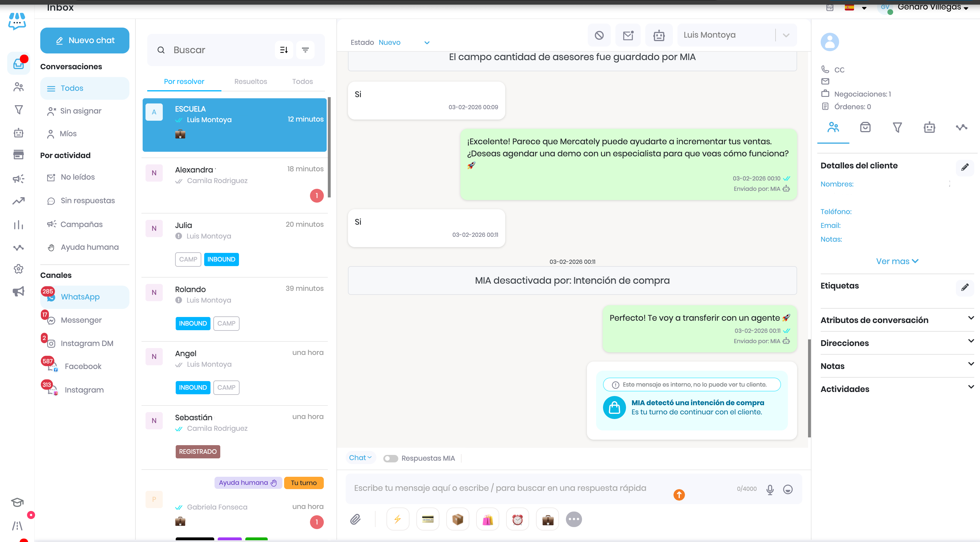Click the paperclip attachment icon
The width and height of the screenshot is (980, 542).
[x=355, y=519]
